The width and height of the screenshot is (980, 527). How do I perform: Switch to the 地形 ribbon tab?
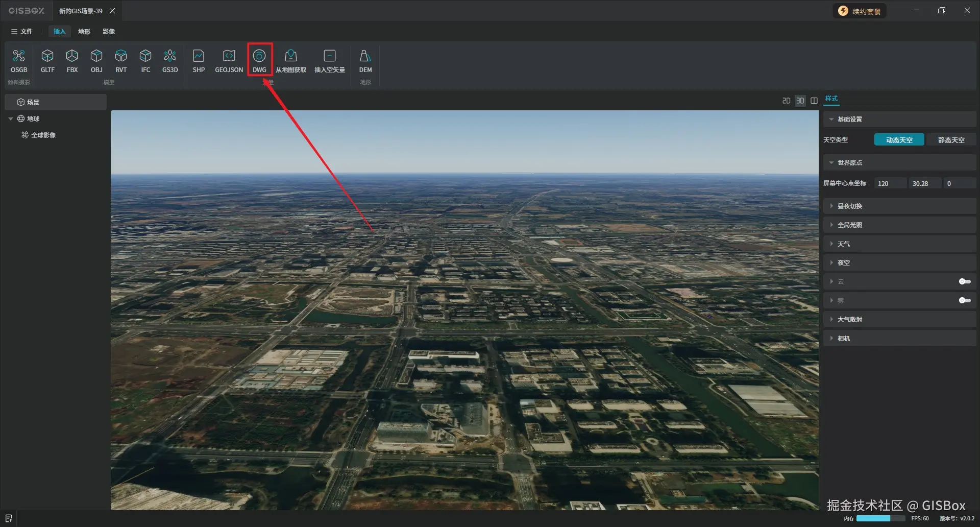[x=84, y=32]
